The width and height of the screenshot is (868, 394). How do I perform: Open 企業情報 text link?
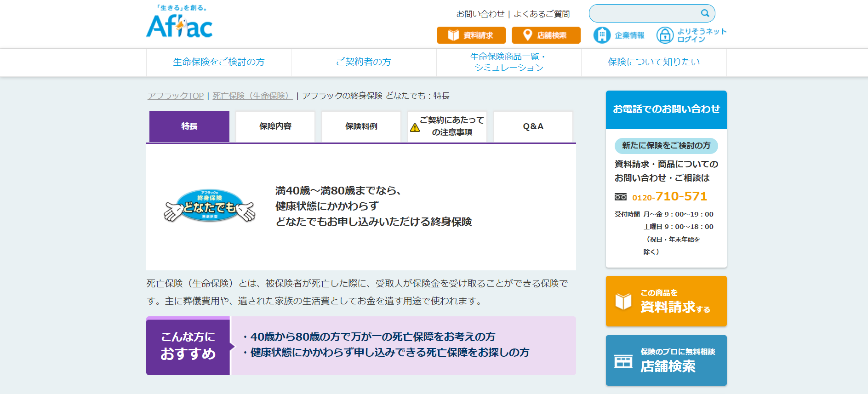pyautogui.click(x=629, y=35)
